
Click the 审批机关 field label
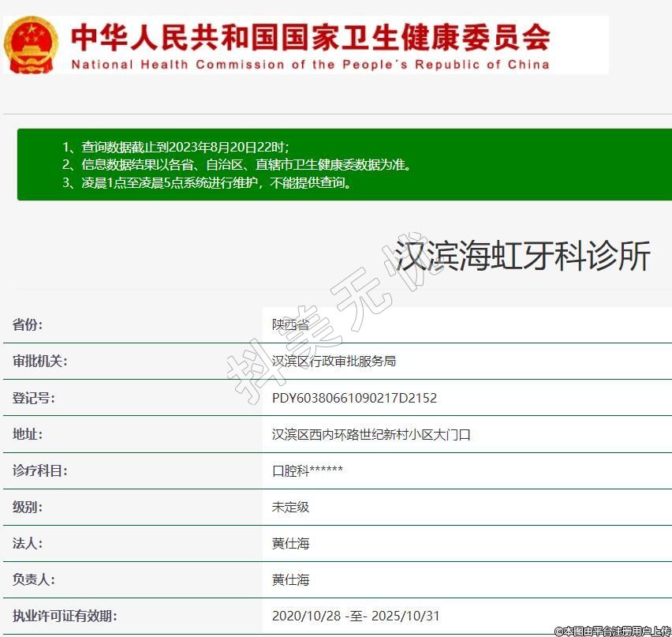pos(39,361)
